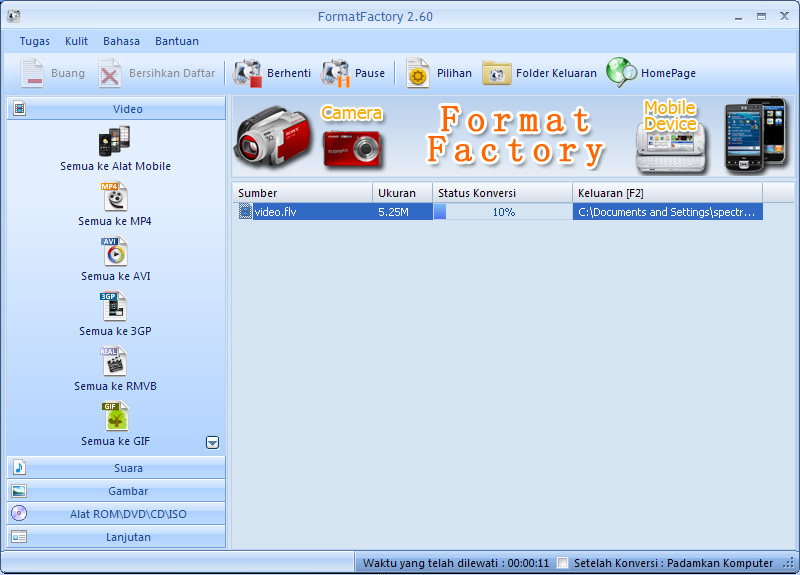Expand the Suara category
The height and width of the screenshot is (575, 800).
[116, 468]
